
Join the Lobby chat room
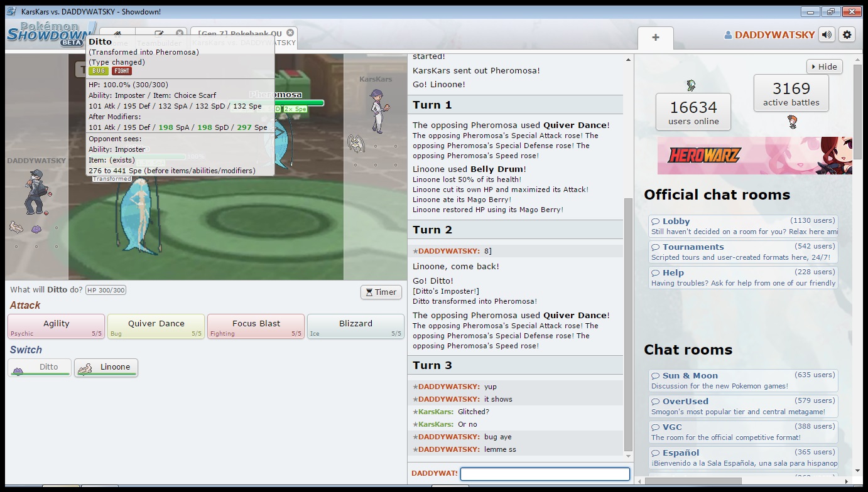pyautogui.click(x=676, y=221)
